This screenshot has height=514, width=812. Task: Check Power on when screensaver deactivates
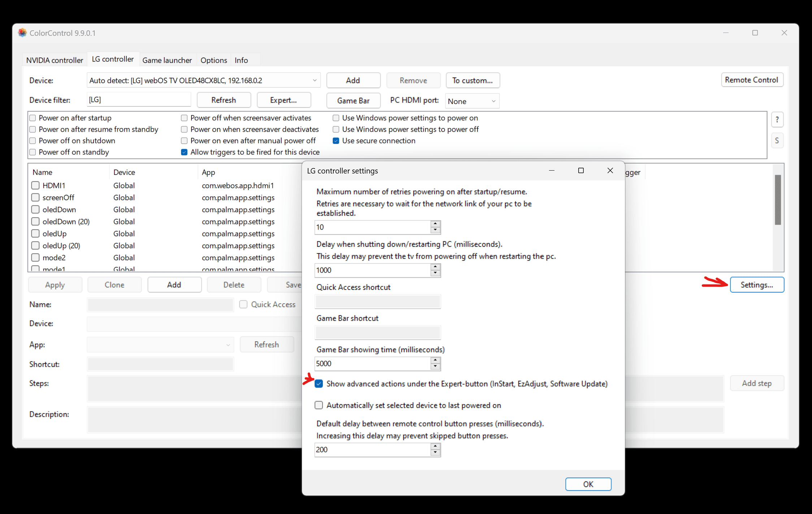point(184,129)
